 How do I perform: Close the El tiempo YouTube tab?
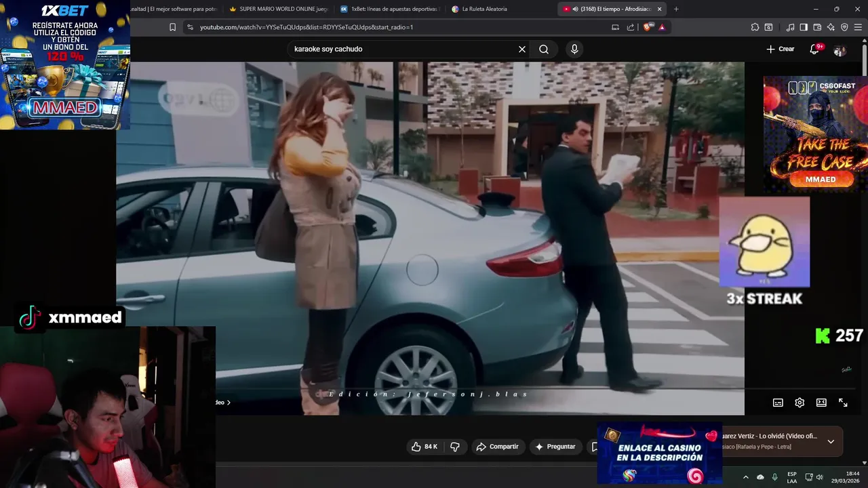[659, 9]
